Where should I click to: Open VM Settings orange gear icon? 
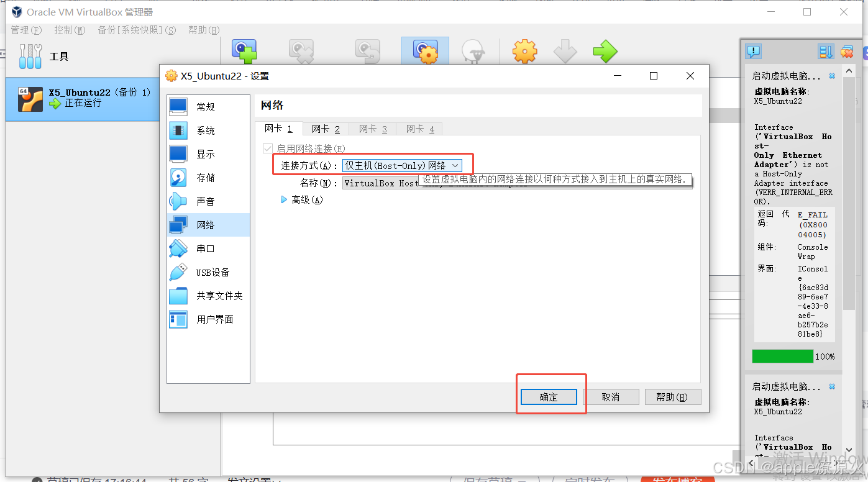pos(524,52)
